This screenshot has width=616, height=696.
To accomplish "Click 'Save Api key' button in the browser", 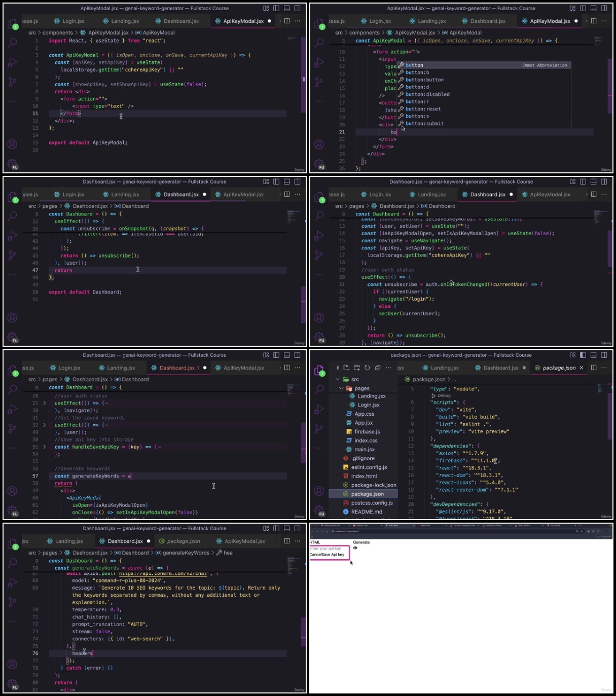I will (x=333, y=555).
